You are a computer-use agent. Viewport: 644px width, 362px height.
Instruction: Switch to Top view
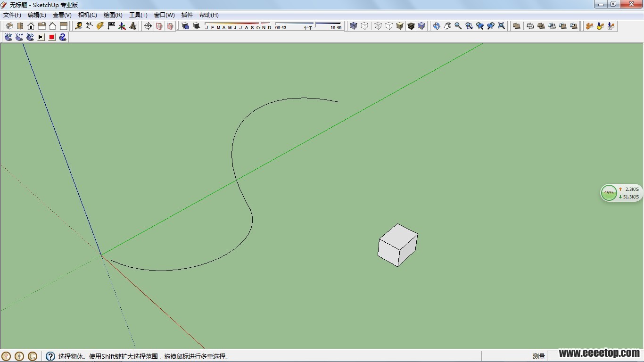(x=20, y=26)
